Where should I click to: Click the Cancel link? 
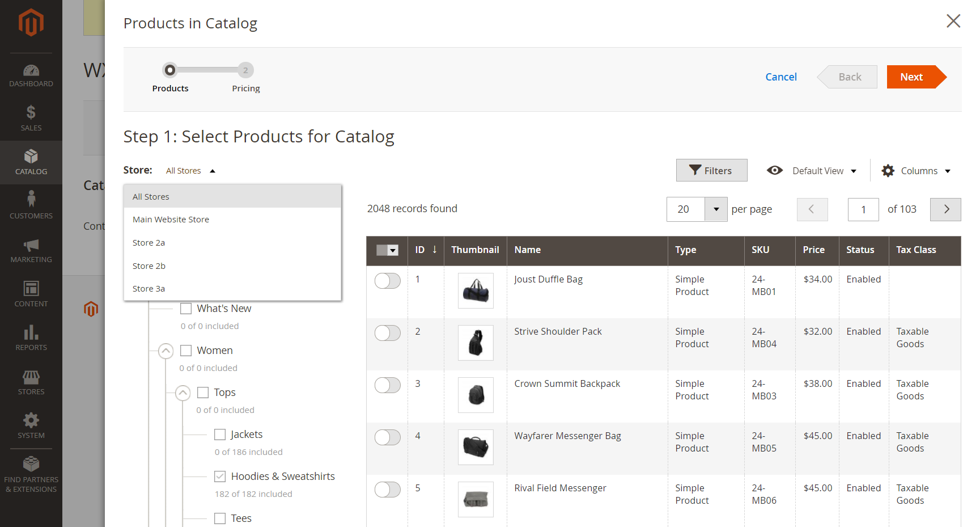coord(781,77)
